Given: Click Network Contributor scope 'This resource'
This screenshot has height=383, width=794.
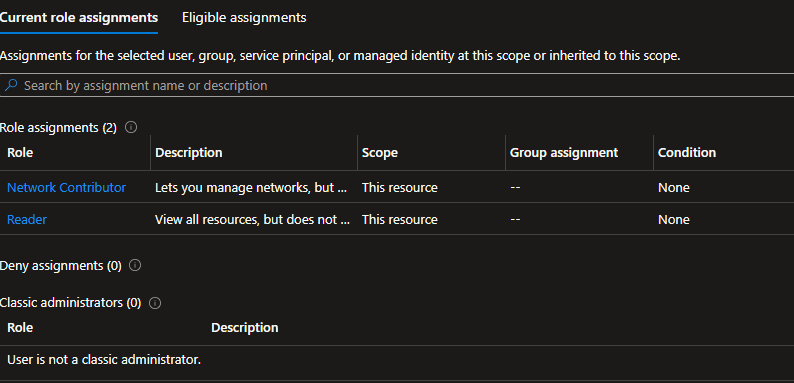Looking at the screenshot, I should (x=400, y=187).
